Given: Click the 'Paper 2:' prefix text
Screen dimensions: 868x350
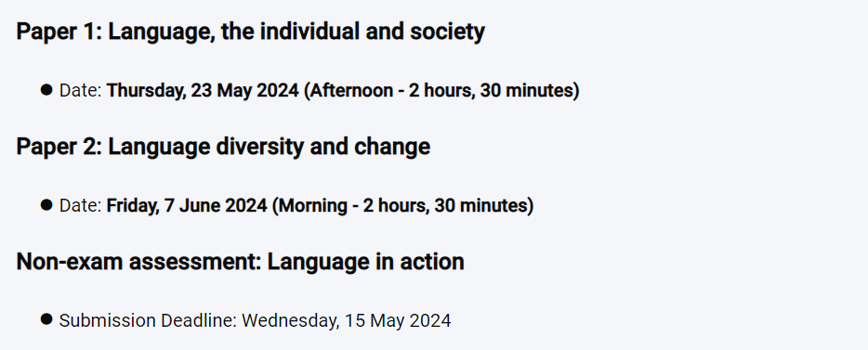Looking at the screenshot, I should click(x=59, y=147).
